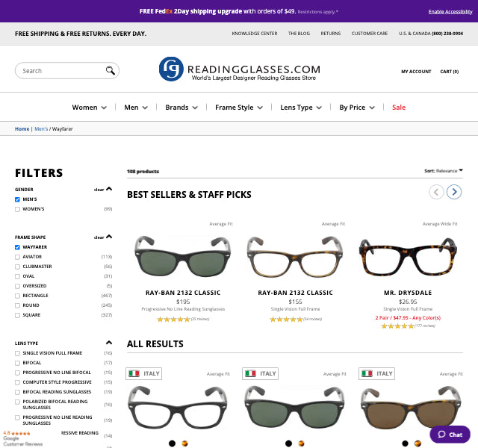Click into the Search input field
This screenshot has width=478, height=448.
coord(61,71)
